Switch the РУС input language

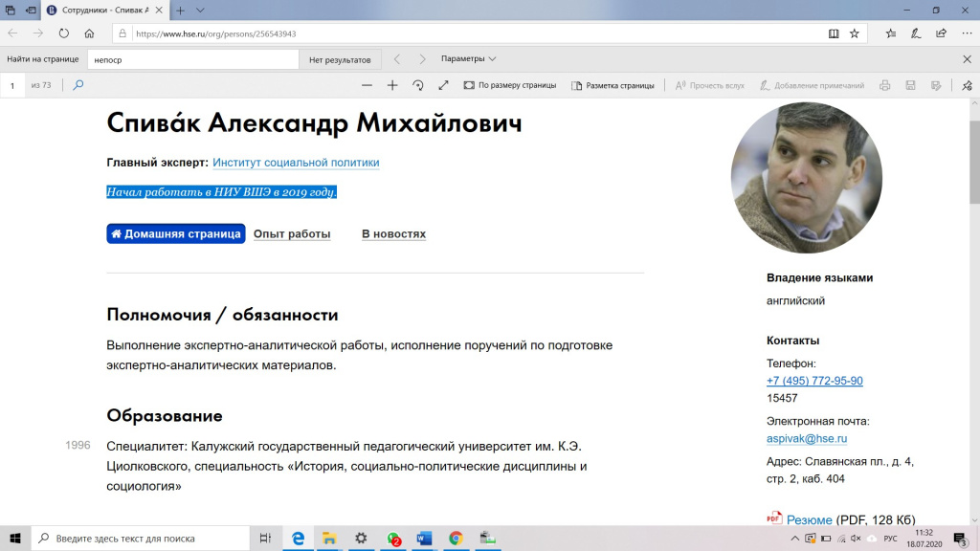click(x=890, y=538)
